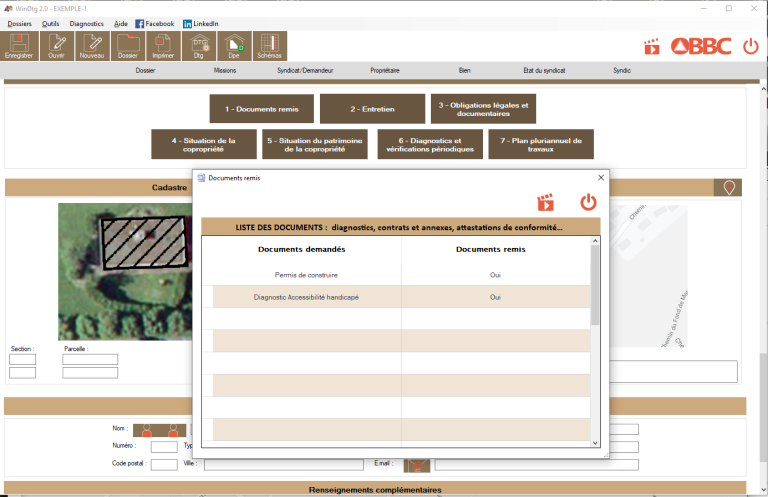Click the person icons button next to Nom
Viewport: 768px width, 497px height.
(160, 430)
